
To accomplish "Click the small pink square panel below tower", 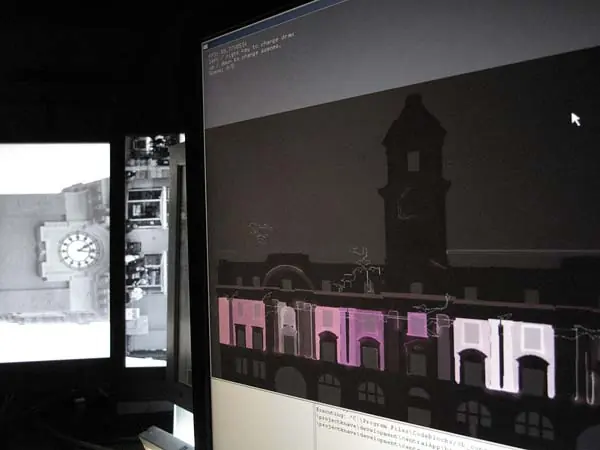I will (417, 324).
